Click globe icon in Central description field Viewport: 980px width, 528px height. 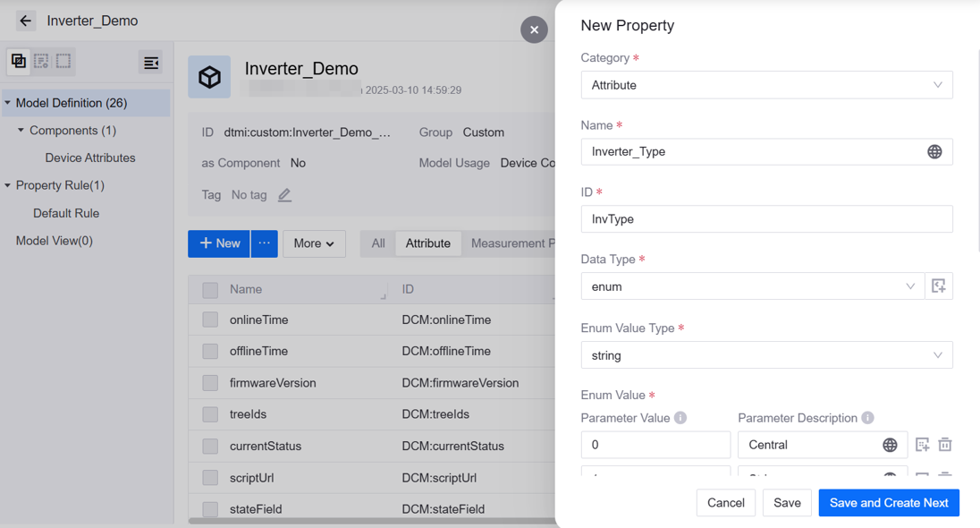pyautogui.click(x=890, y=445)
